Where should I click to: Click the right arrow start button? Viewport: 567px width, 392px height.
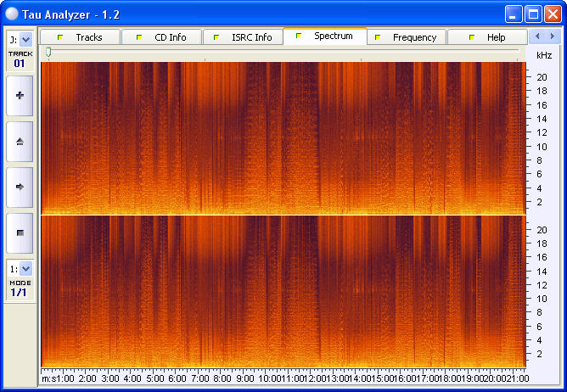20,186
